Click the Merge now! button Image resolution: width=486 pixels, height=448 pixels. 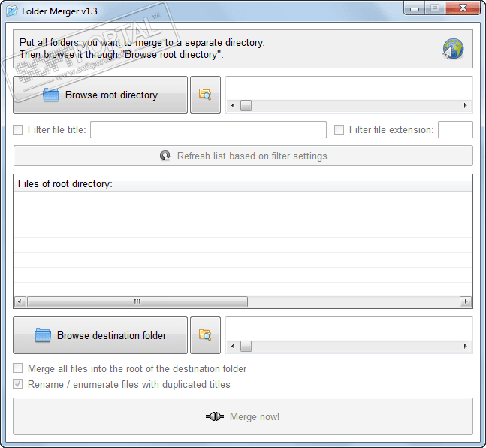pyautogui.click(x=243, y=416)
